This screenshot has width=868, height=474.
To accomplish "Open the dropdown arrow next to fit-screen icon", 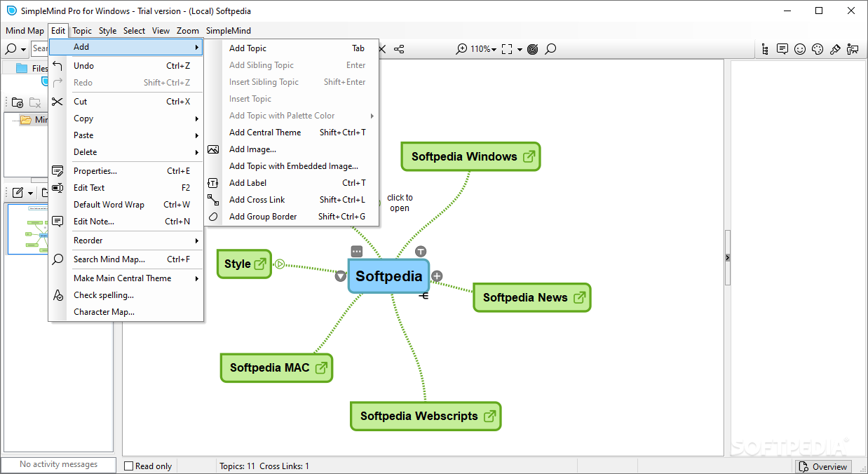I will pyautogui.click(x=520, y=49).
